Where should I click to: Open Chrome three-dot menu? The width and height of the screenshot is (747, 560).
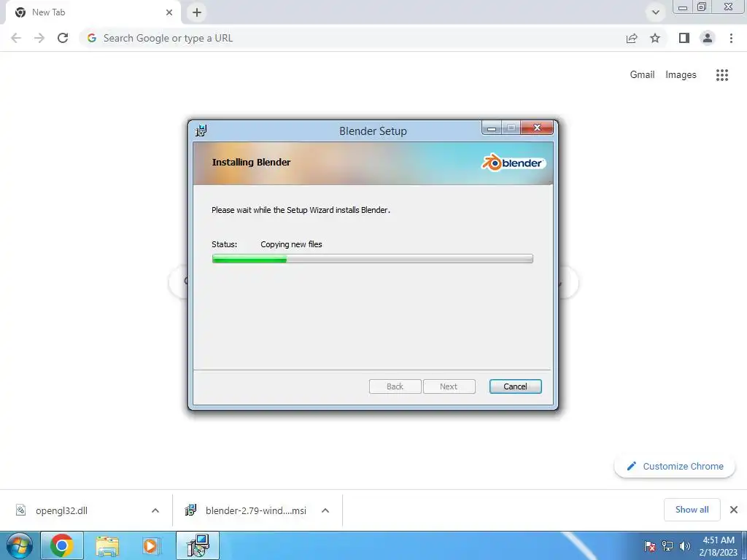(731, 38)
